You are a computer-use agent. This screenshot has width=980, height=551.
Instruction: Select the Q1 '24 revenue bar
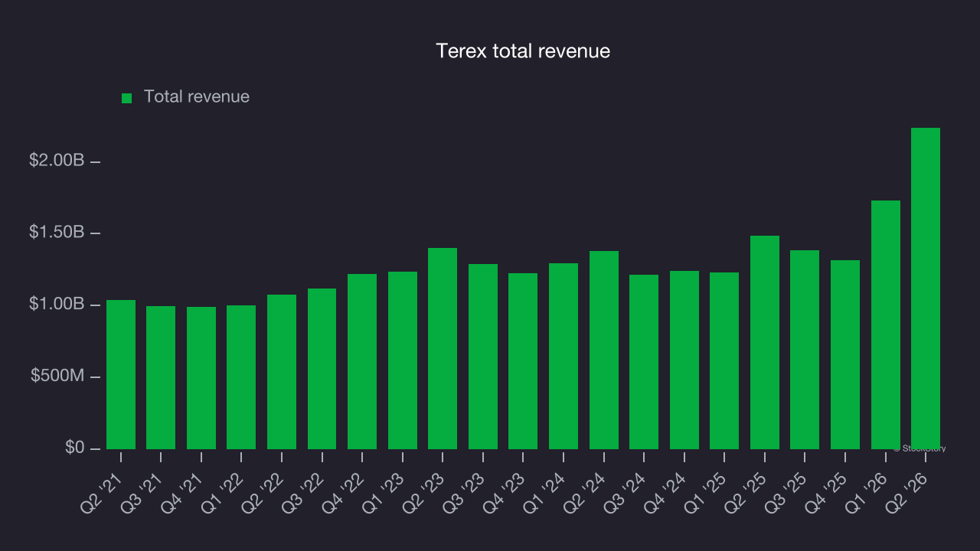(563, 356)
